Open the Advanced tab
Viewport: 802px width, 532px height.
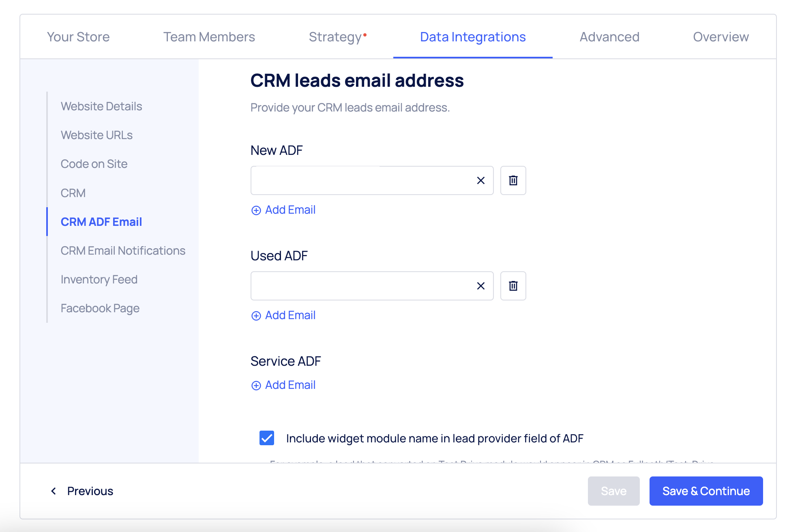(609, 37)
